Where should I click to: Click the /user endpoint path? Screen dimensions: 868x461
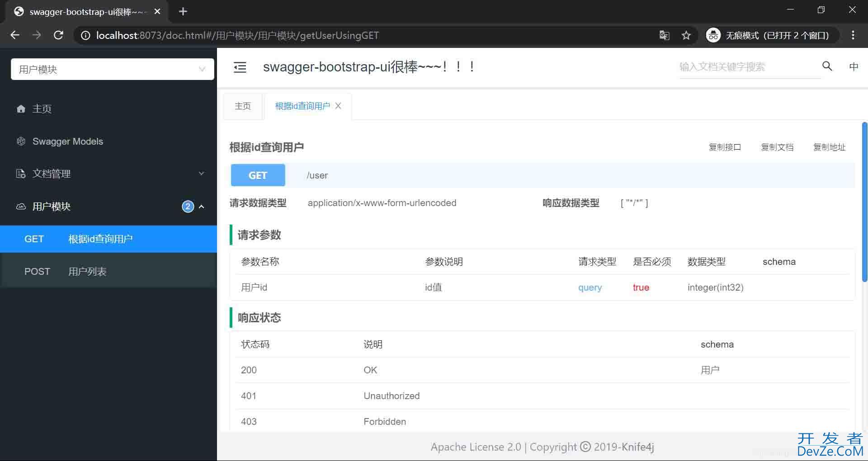(x=317, y=175)
